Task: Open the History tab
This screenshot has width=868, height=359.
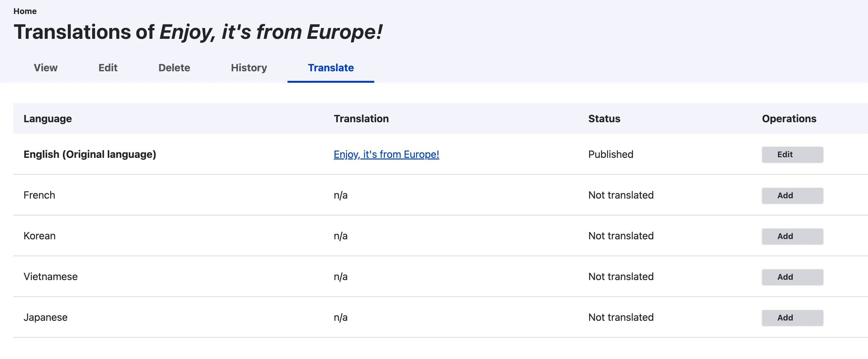Action: (x=249, y=68)
